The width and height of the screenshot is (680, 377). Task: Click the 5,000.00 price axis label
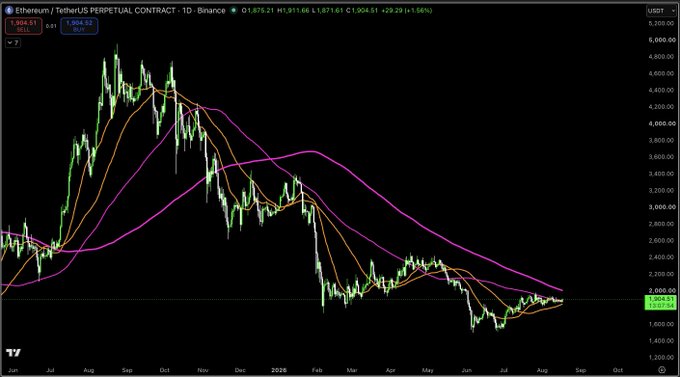662,40
